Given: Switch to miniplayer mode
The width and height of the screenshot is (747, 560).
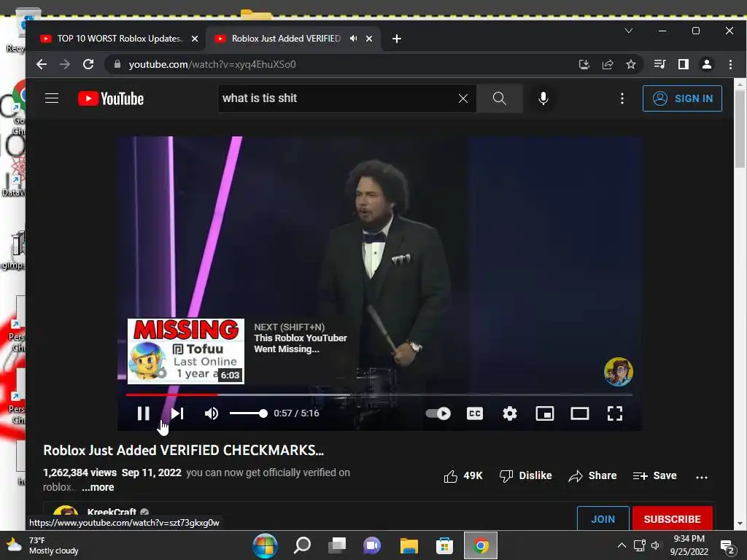Looking at the screenshot, I should pyautogui.click(x=544, y=413).
